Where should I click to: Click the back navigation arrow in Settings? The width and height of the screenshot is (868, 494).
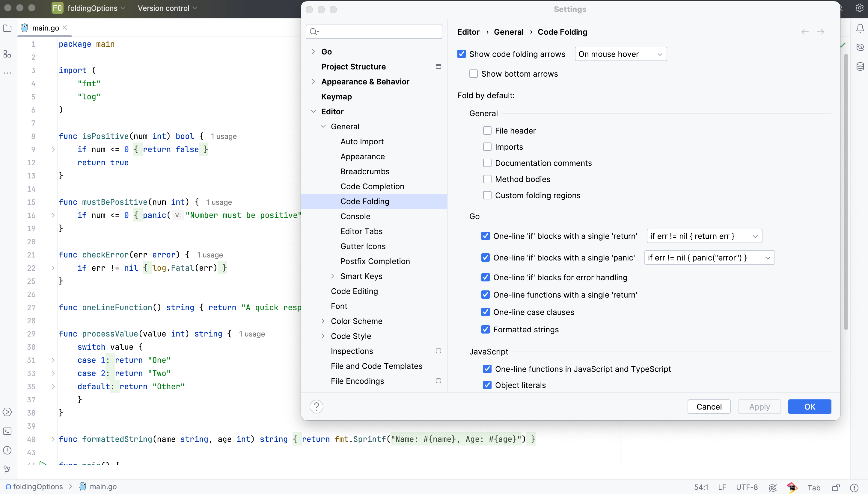pyautogui.click(x=805, y=32)
